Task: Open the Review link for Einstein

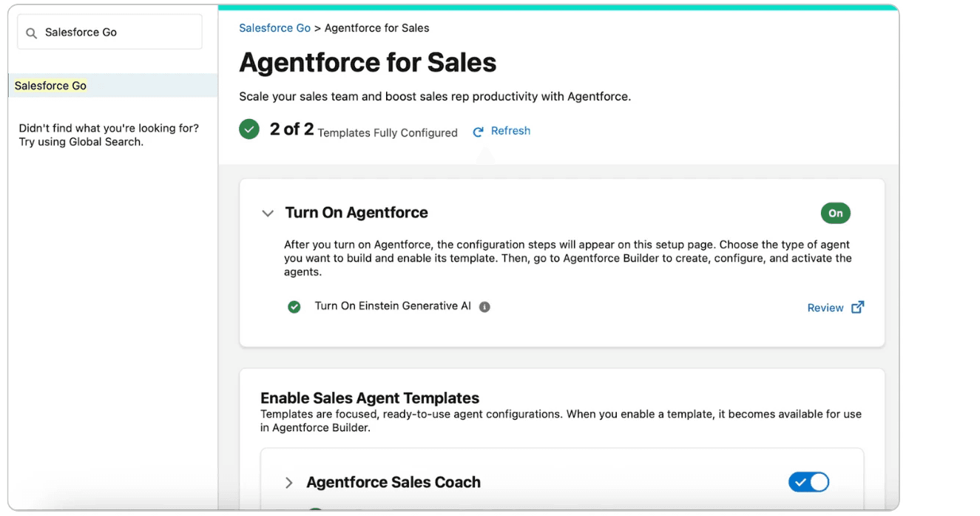Action: tap(825, 308)
